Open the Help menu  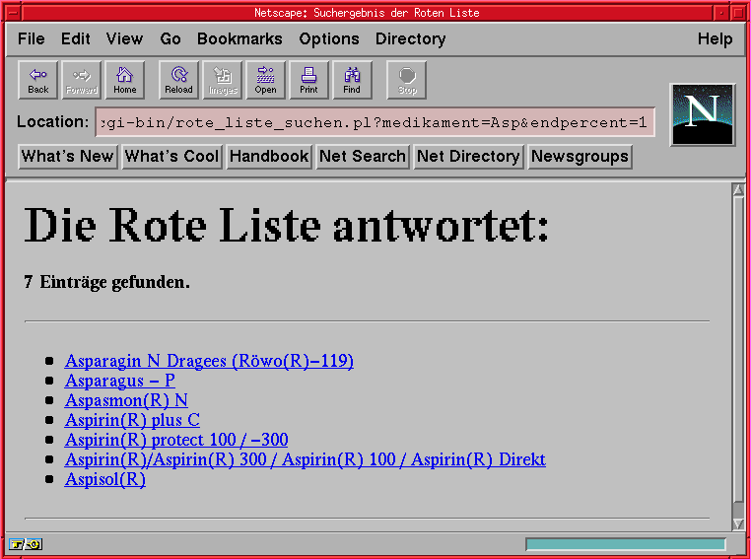[715, 38]
